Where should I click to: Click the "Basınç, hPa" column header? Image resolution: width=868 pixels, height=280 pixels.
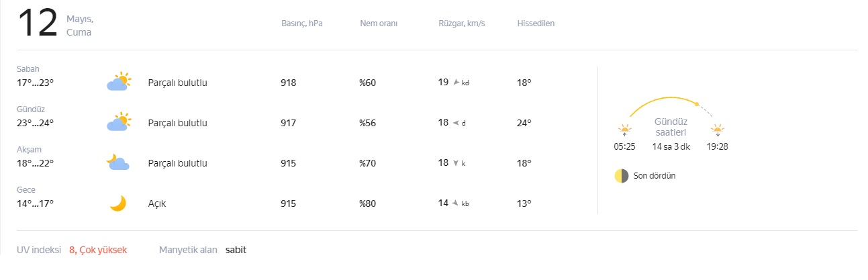click(302, 24)
